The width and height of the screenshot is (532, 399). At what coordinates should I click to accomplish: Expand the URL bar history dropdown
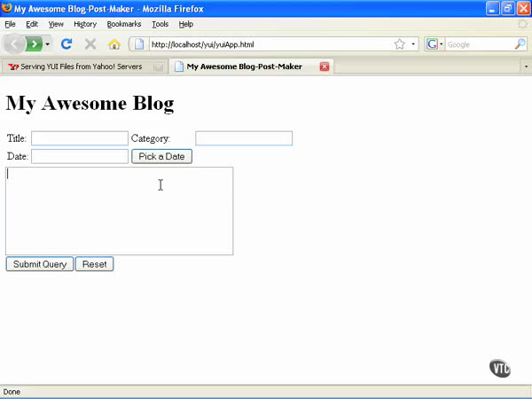[413, 44]
